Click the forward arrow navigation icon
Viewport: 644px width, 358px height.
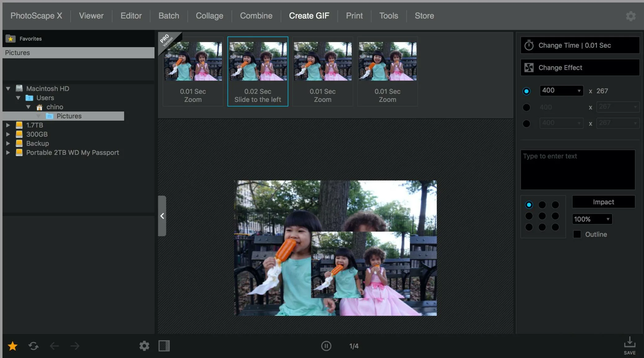[x=75, y=346]
